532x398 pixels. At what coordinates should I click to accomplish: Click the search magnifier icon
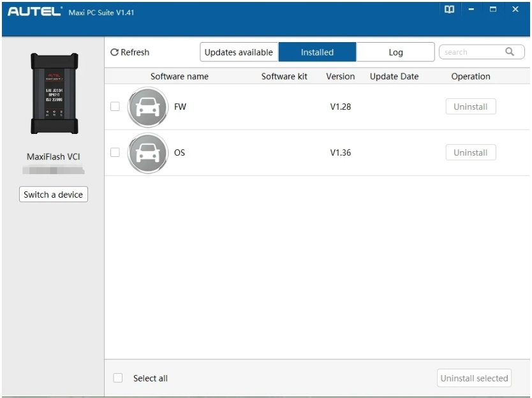click(510, 52)
